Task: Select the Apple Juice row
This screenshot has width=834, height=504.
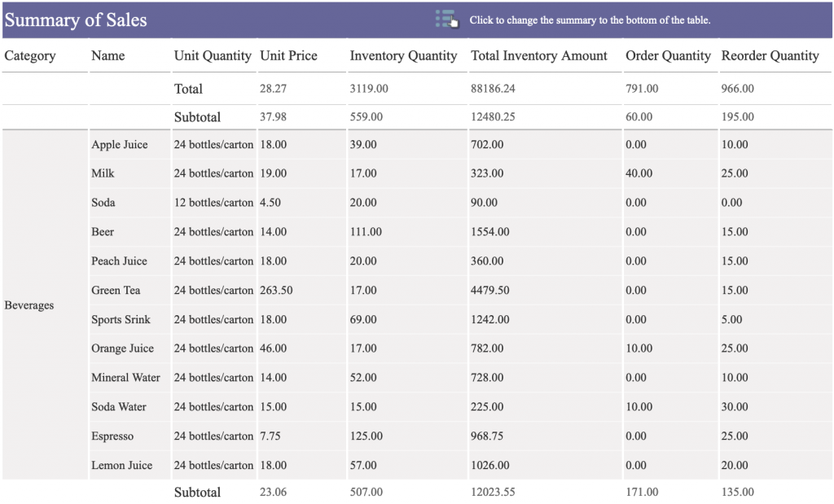Action: click(120, 144)
